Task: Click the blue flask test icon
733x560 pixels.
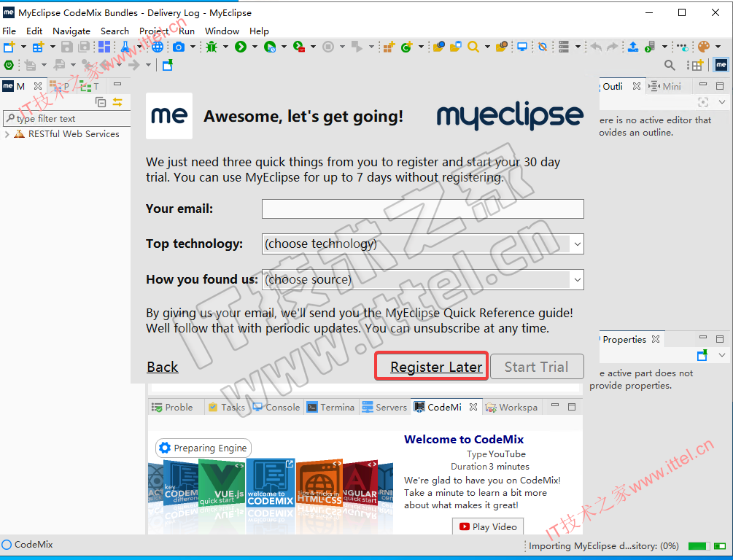Action: (x=125, y=47)
